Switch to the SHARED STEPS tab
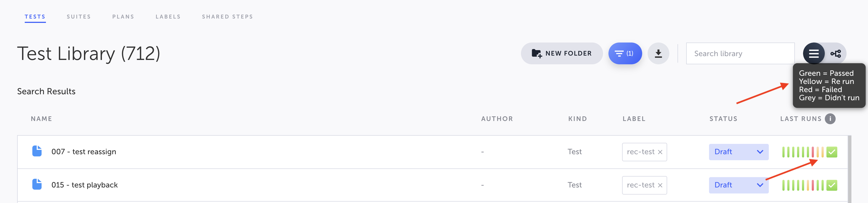This screenshot has width=868, height=203. coord(227,16)
